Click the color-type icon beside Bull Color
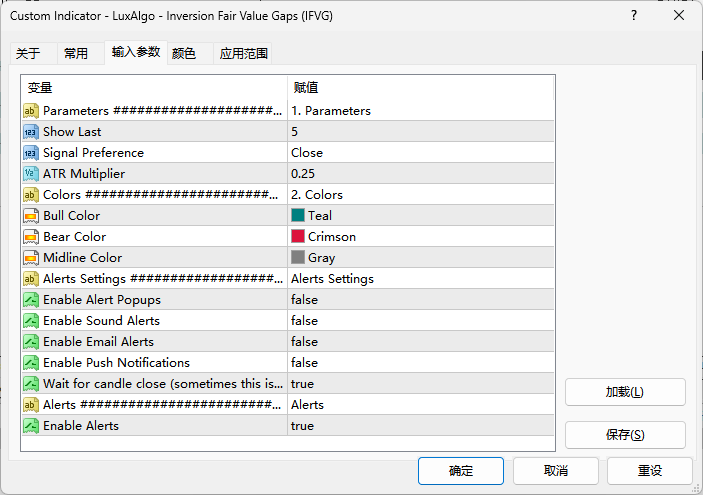The width and height of the screenshot is (703, 495). (x=30, y=216)
